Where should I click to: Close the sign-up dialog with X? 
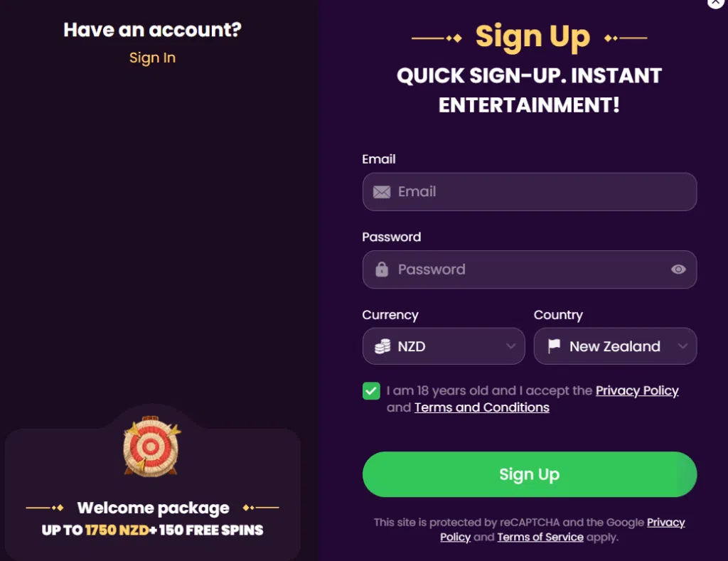(716, 2)
